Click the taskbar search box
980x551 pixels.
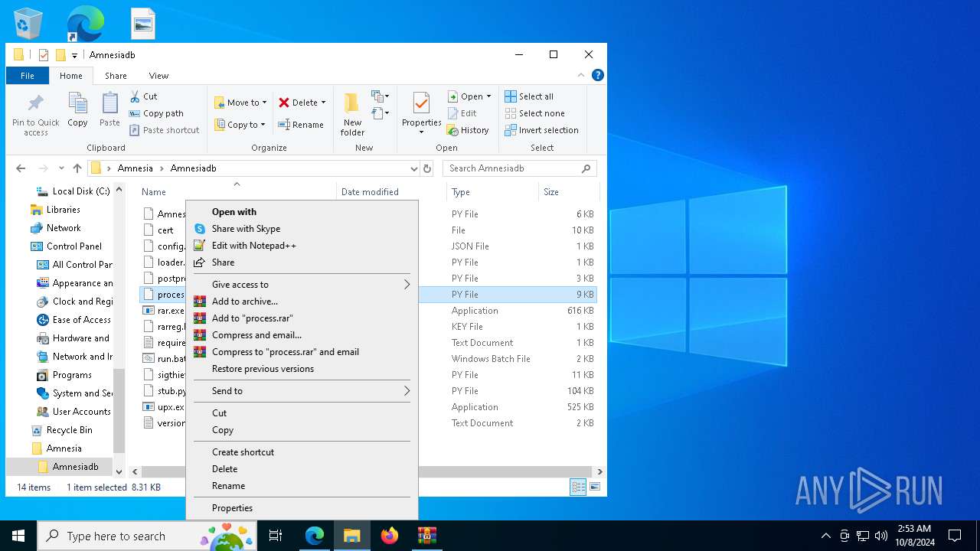(x=146, y=536)
